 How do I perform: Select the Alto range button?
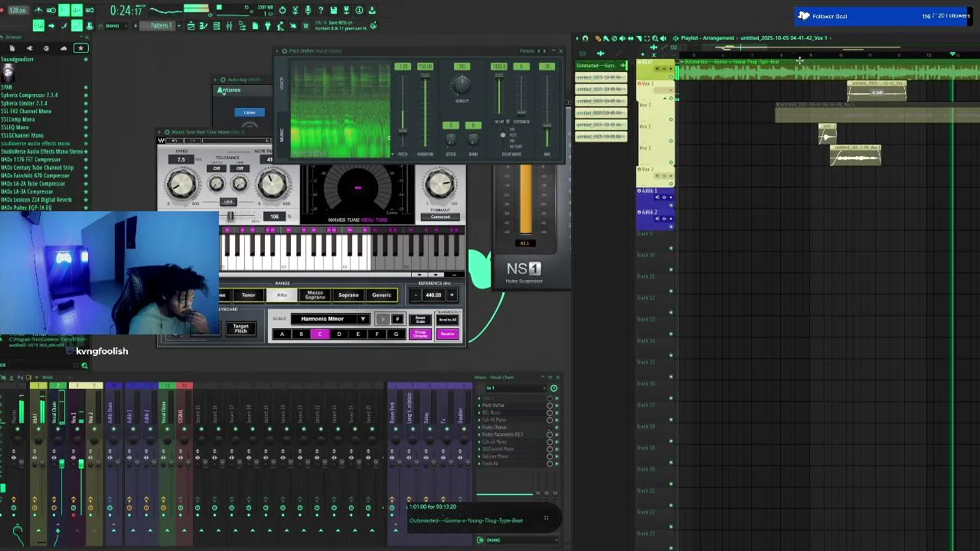point(282,295)
